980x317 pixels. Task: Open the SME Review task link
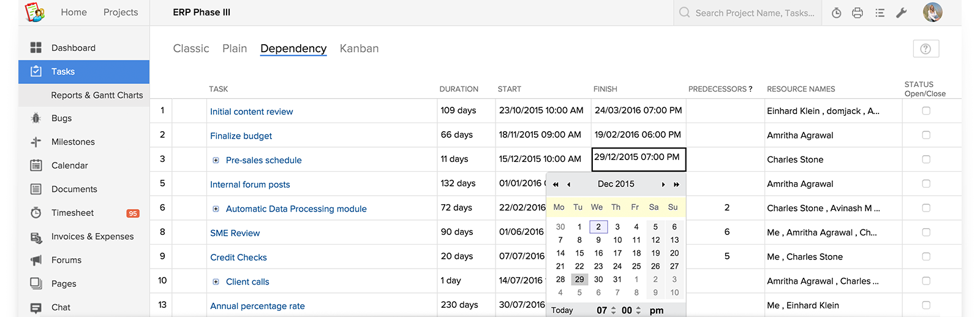coord(235,233)
